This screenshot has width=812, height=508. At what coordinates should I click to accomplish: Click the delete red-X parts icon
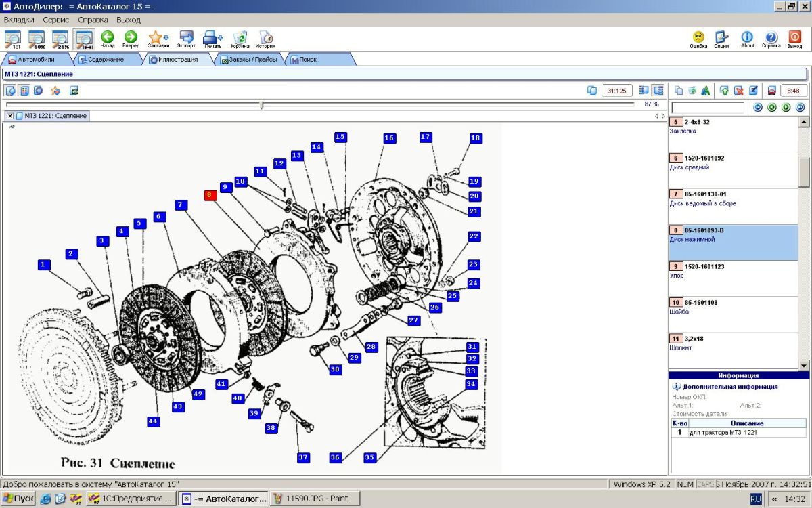[x=738, y=90]
